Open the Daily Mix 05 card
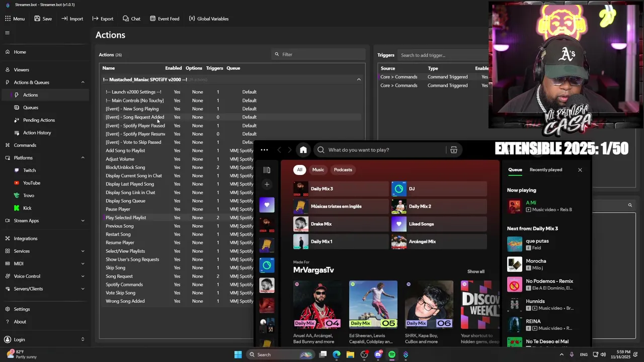Image resolution: width=644 pixels, height=362 pixels. tap(373, 312)
